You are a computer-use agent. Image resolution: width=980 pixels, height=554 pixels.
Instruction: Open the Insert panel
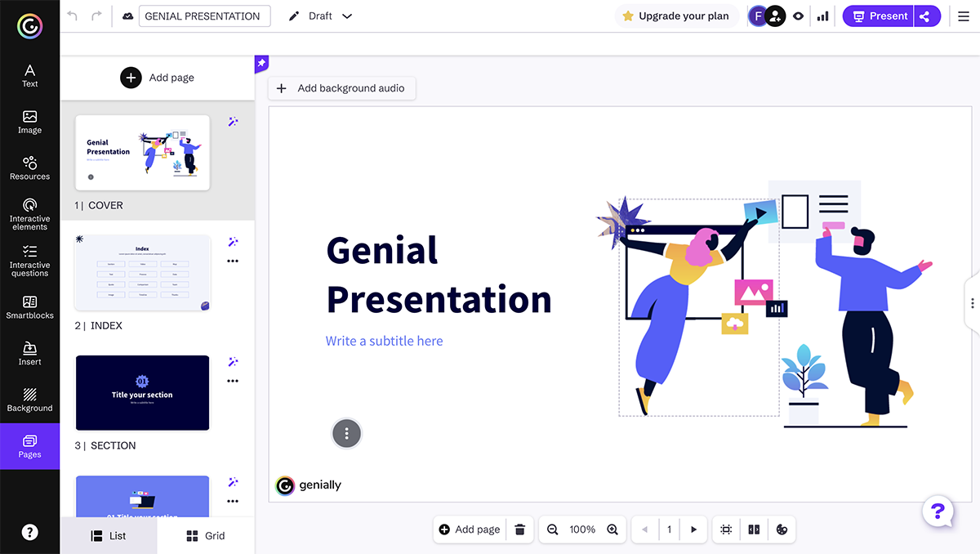29,354
